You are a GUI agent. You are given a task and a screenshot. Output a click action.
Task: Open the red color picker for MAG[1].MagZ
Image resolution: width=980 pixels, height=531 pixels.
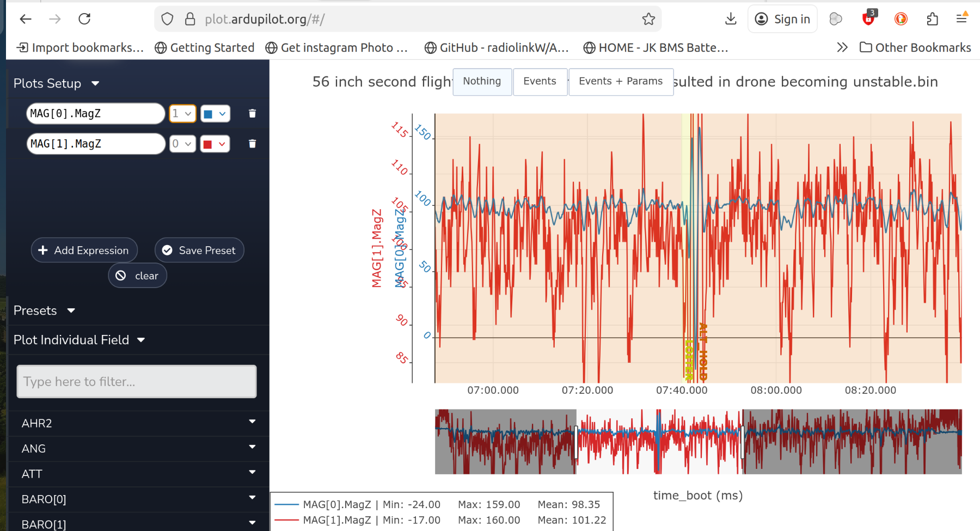click(x=215, y=144)
